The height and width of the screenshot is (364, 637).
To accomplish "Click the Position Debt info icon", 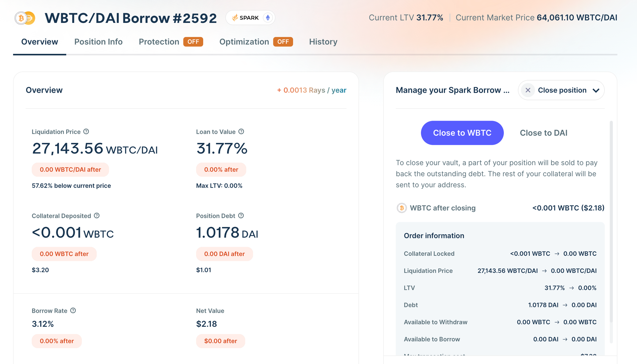I will click(241, 216).
